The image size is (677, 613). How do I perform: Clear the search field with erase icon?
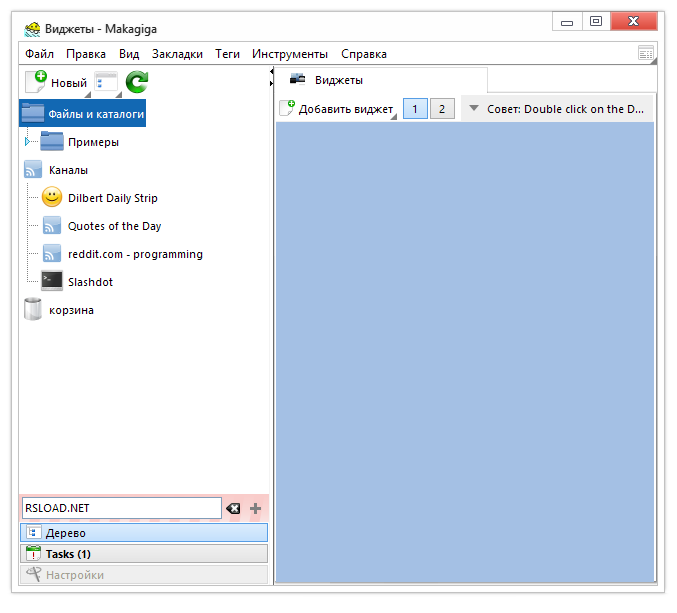click(233, 509)
